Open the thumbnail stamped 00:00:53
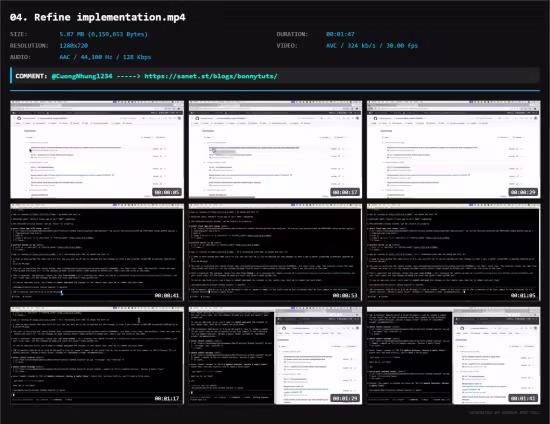The height and width of the screenshot is (424, 550). coord(275,252)
